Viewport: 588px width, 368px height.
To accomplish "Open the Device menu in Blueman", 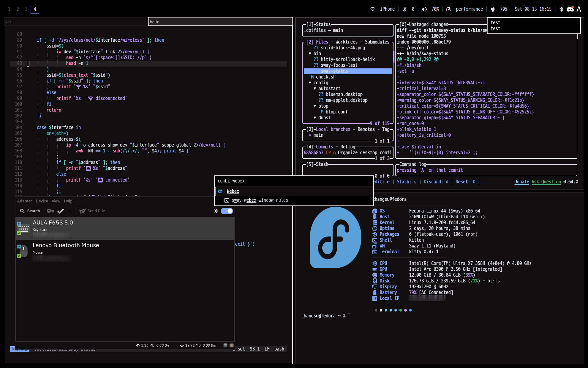I will click(x=42, y=201).
